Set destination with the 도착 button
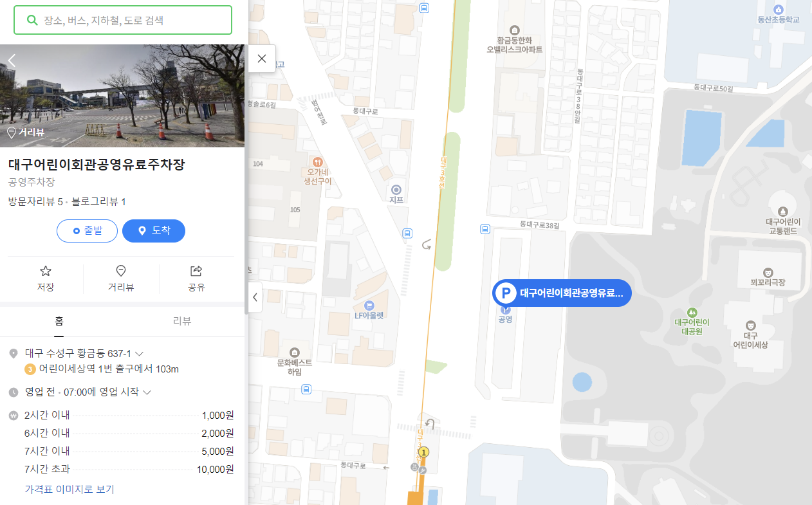The width and height of the screenshot is (812, 505). (154, 231)
